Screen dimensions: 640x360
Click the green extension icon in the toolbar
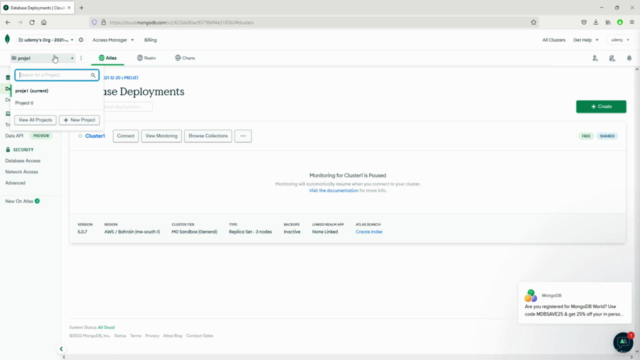coord(620,22)
